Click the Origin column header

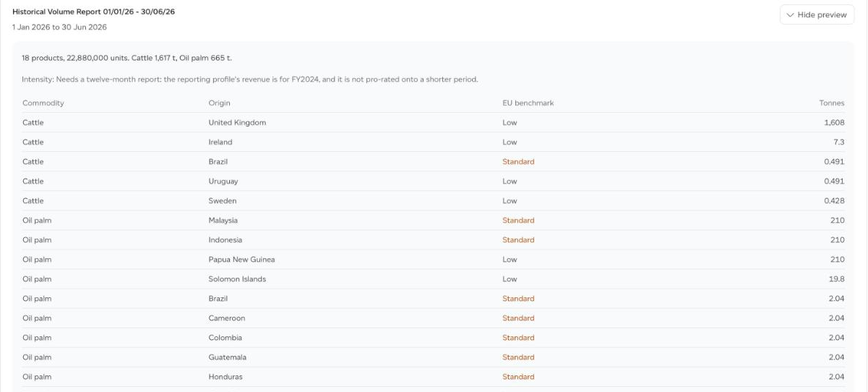pos(220,103)
